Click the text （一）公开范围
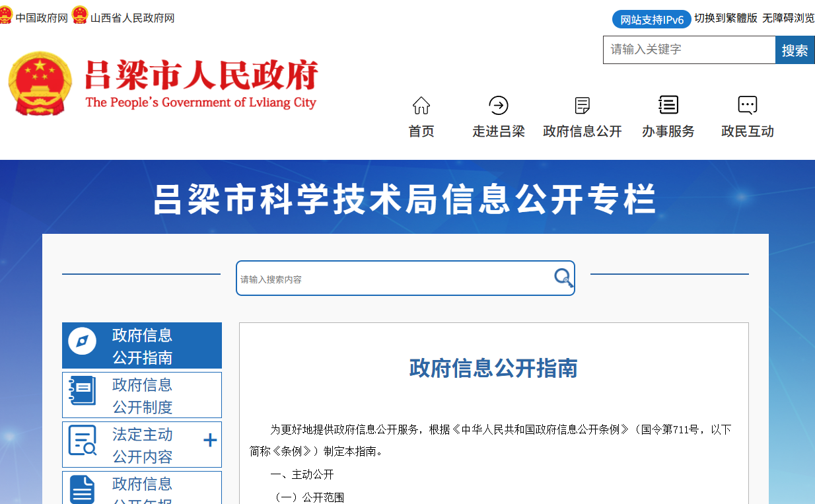Viewport: 815px width, 504px height. coord(307,497)
